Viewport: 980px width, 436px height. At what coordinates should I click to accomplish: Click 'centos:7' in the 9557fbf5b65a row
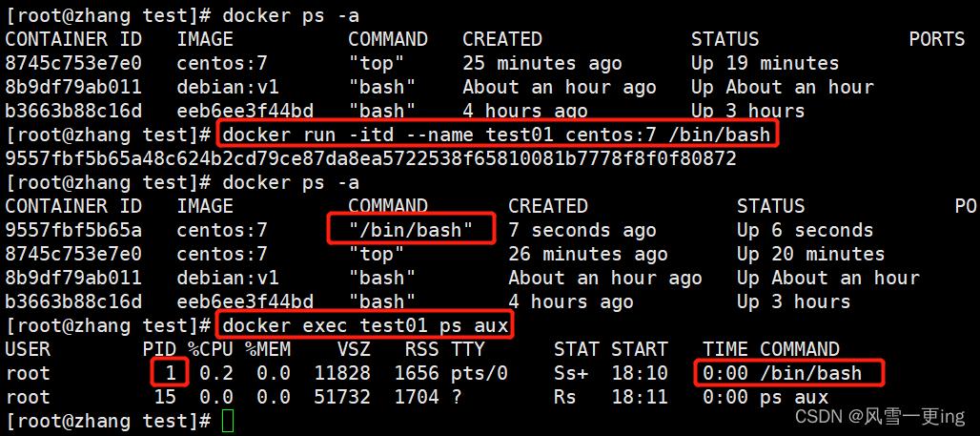pos(222,230)
